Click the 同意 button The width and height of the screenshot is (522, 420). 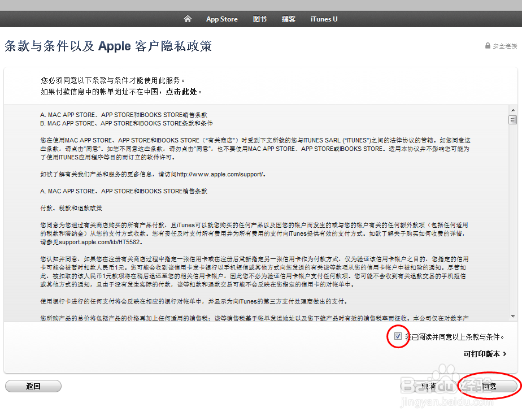[x=489, y=386]
